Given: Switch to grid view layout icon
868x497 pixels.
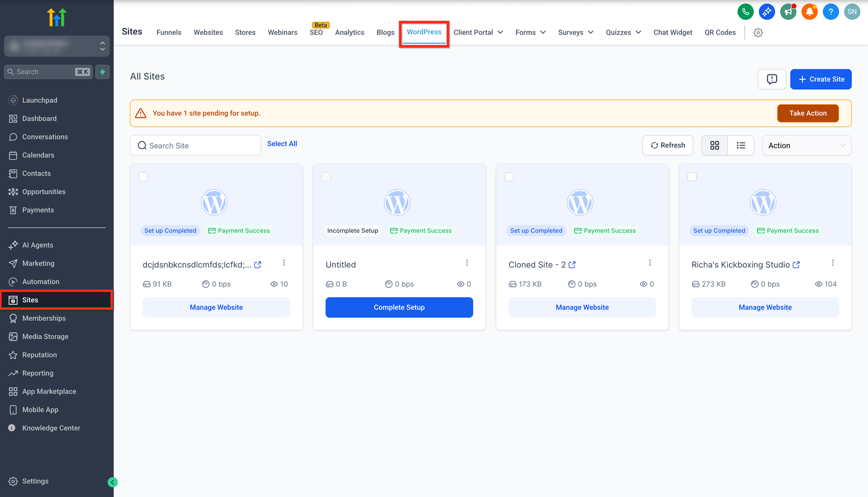Looking at the screenshot, I should pos(714,145).
